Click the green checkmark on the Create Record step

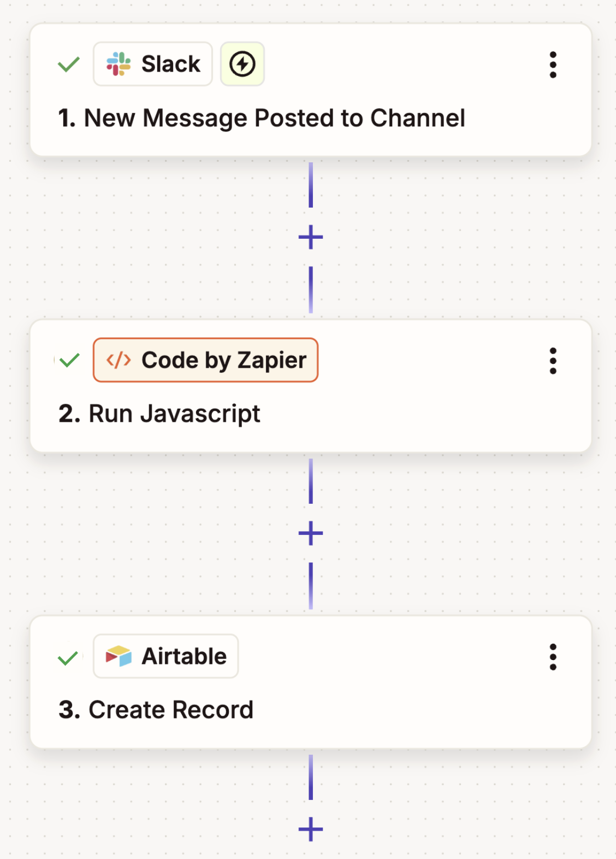tap(69, 657)
